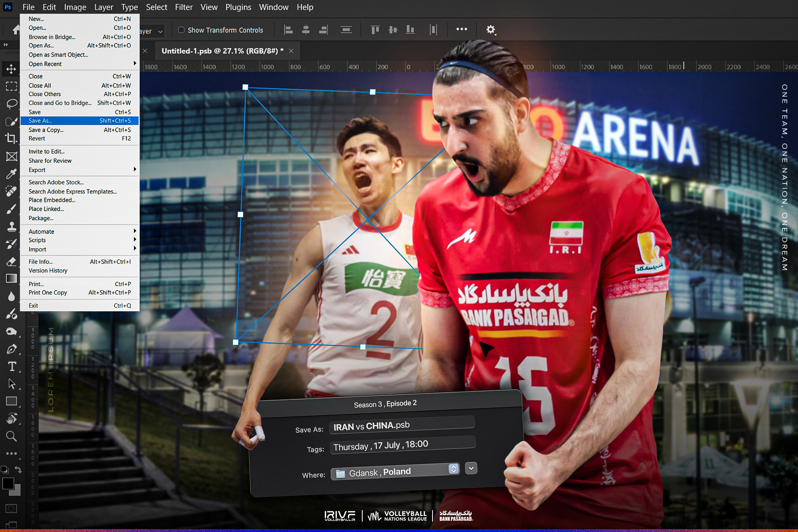Select the Clone Stamp tool
Screen dimensions: 798x532
click(x=11, y=226)
